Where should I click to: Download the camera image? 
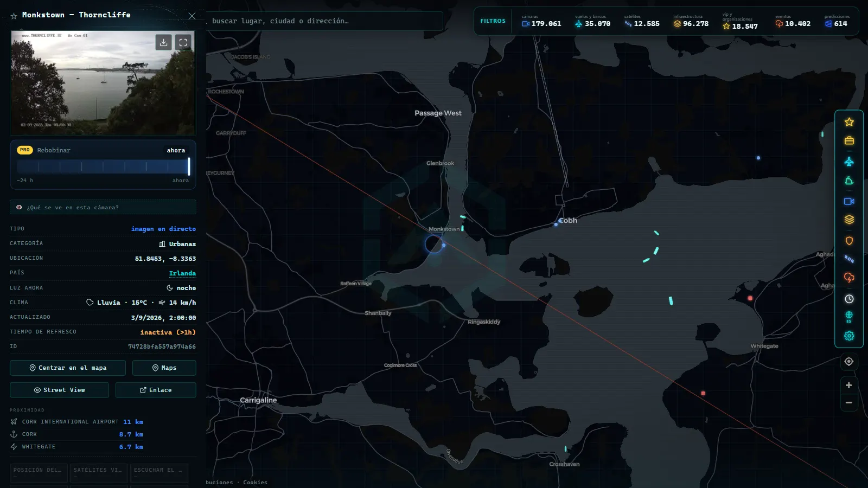tap(163, 42)
